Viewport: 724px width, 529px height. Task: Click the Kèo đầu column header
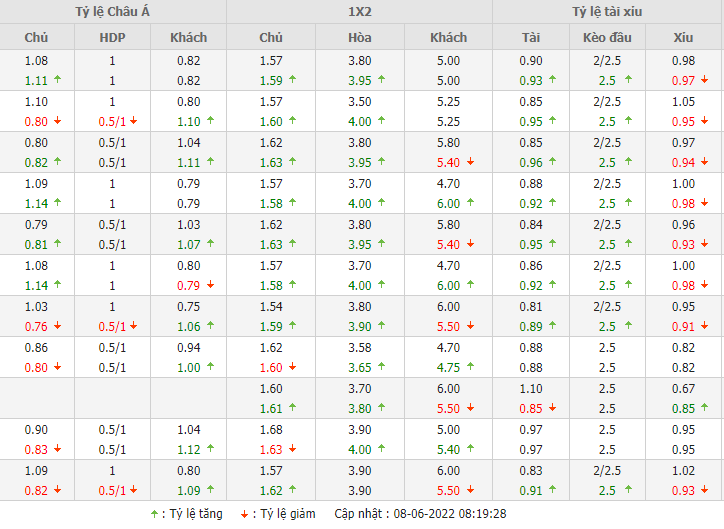[x=607, y=37]
